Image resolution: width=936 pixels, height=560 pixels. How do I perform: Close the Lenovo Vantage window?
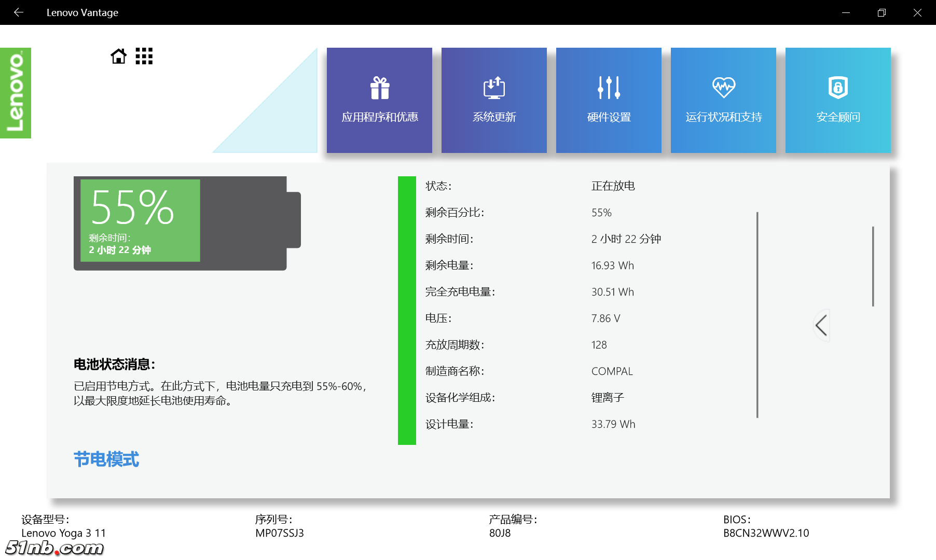pyautogui.click(x=917, y=12)
